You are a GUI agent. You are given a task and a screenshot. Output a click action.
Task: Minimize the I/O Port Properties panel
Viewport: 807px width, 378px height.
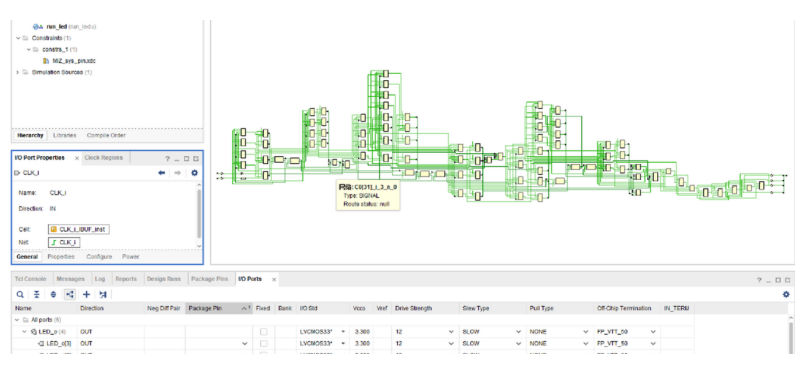coord(177,159)
